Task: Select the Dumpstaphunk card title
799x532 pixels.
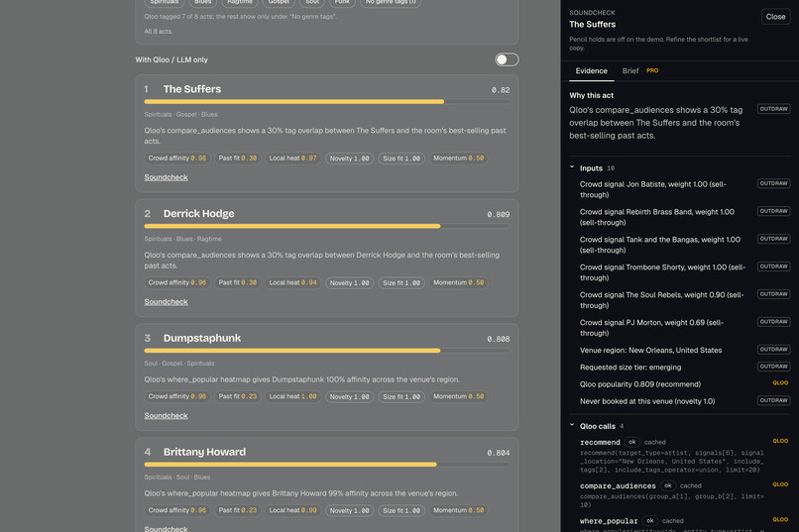Action: pos(202,338)
